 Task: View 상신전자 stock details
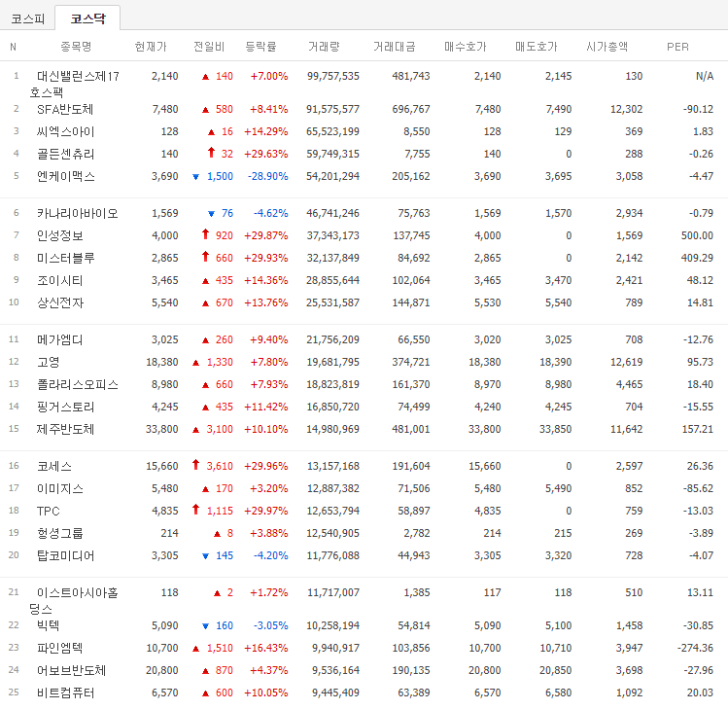point(60,302)
